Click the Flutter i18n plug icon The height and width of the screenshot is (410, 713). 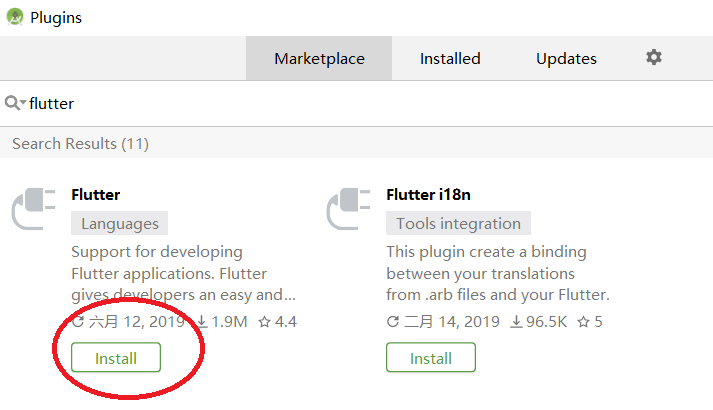(348, 209)
